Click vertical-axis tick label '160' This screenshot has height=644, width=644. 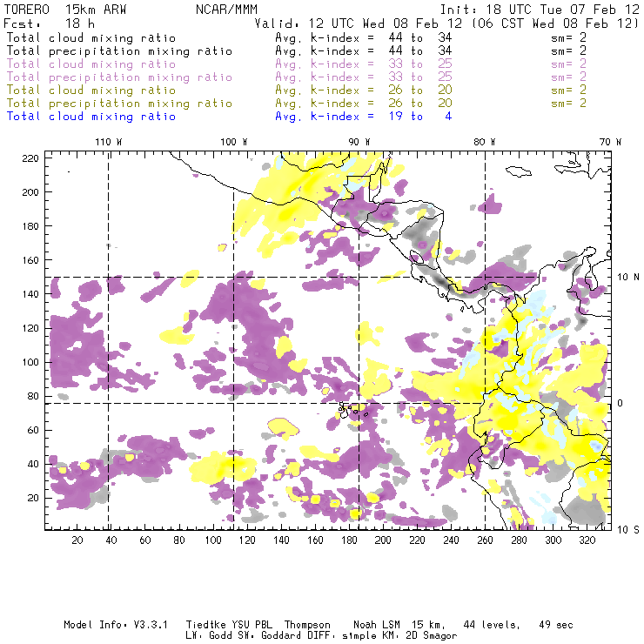click(30, 260)
